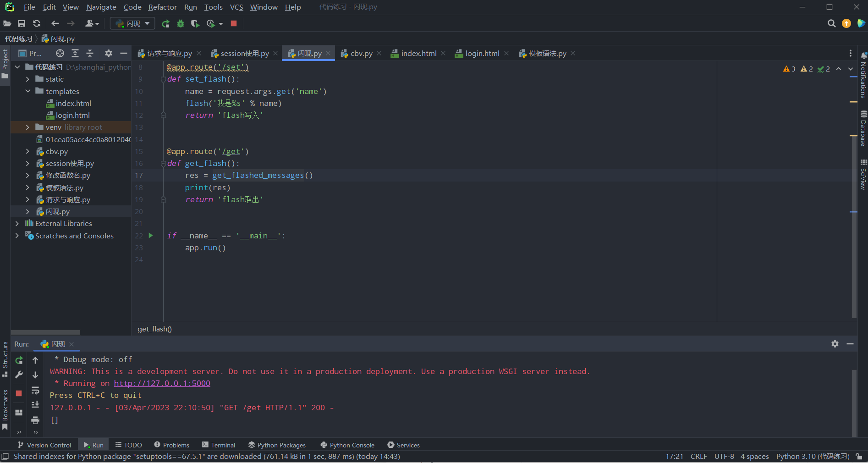Expand the cbv.py tree node
Image resolution: width=868 pixels, height=463 pixels.
(x=27, y=151)
